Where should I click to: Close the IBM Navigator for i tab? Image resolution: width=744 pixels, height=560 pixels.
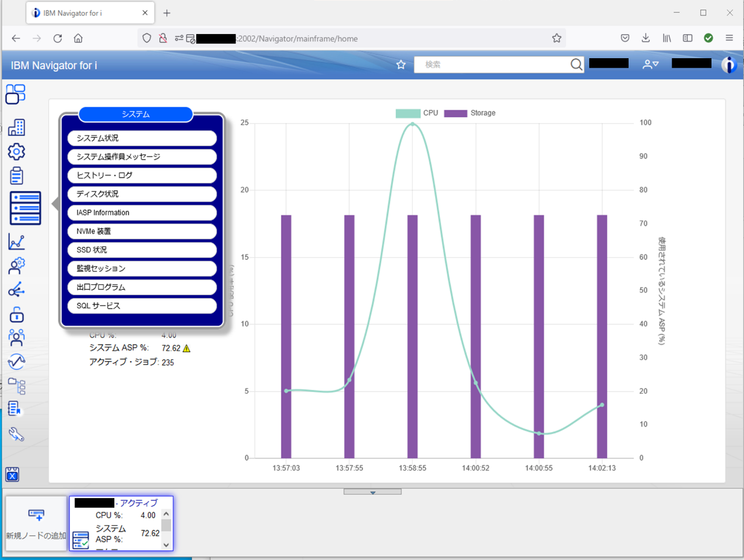pos(145,13)
